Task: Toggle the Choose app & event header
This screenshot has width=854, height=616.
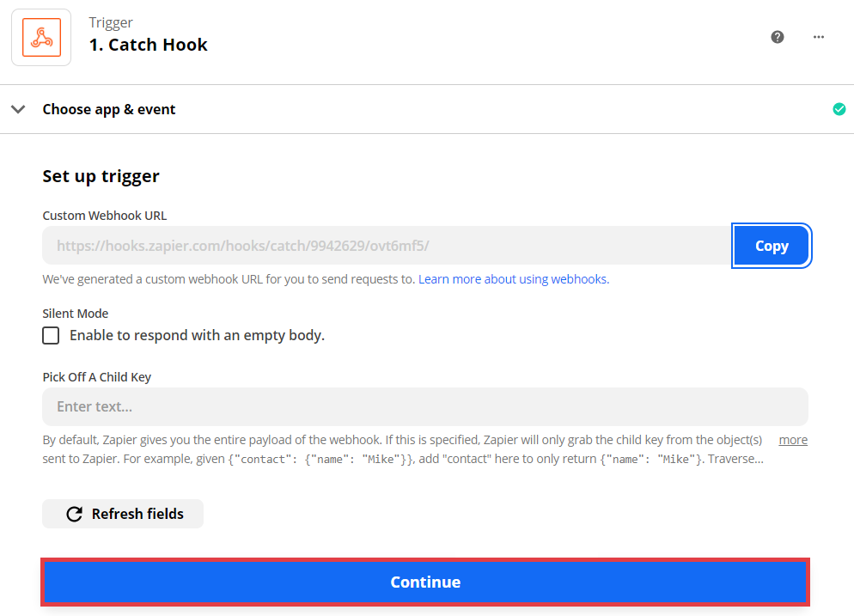Action: coord(109,109)
